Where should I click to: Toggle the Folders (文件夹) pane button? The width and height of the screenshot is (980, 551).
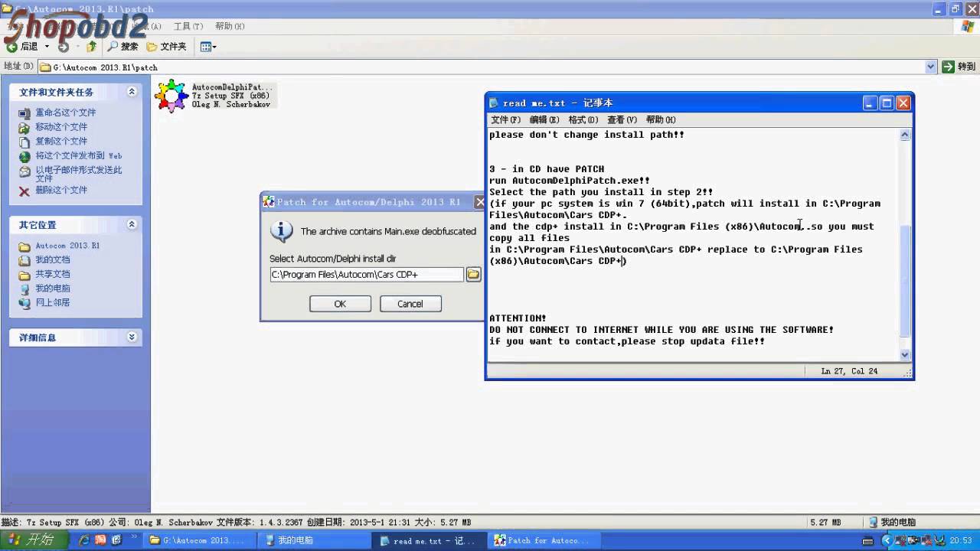coord(166,47)
